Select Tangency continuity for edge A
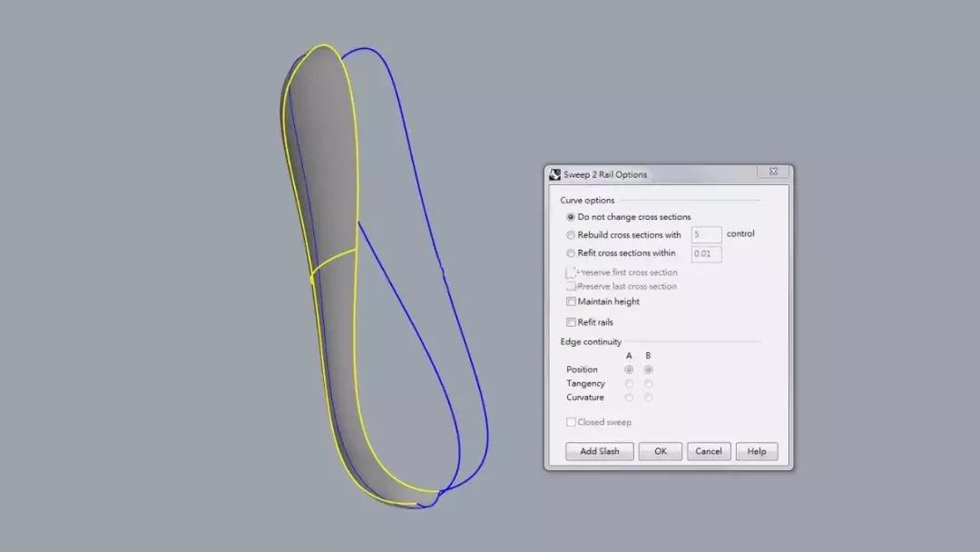This screenshot has height=552, width=980. (x=629, y=383)
